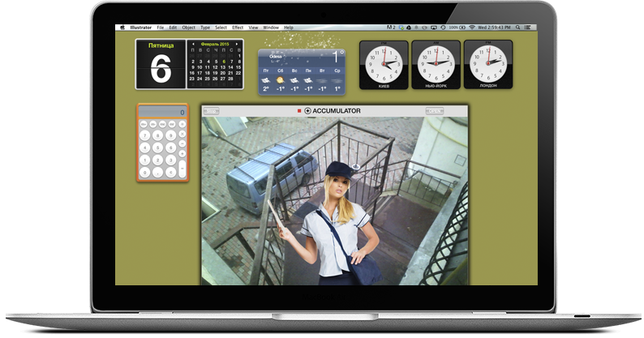The width and height of the screenshot is (644, 338).
Task: Open the Effect menu
Action: pos(238,28)
